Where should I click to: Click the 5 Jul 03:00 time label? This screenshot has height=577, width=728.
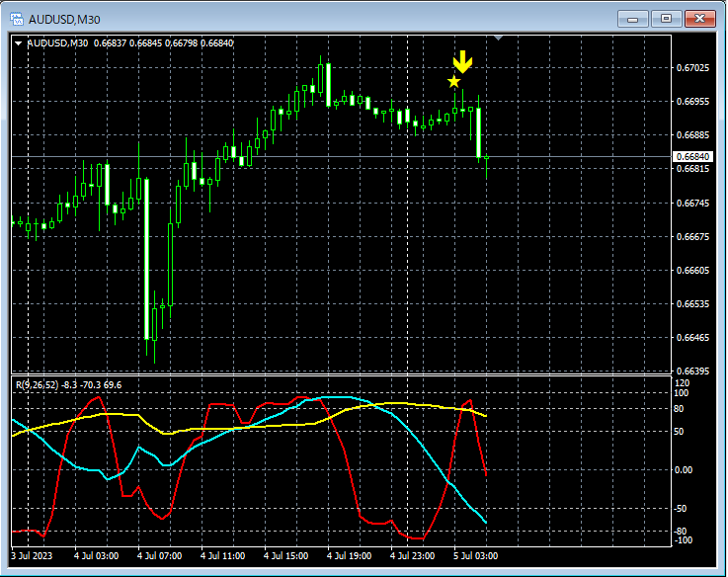(475, 555)
